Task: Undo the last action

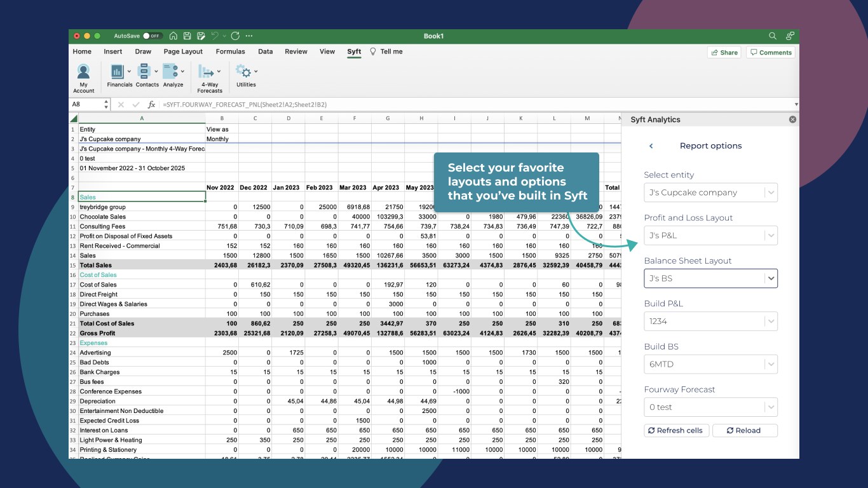Action: pyautogui.click(x=215, y=36)
